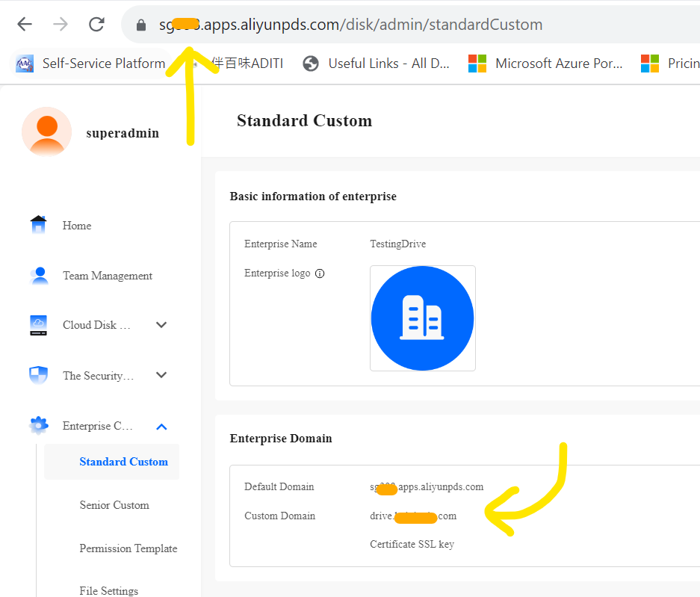Click the Standard Custom page heading

coord(305,120)
